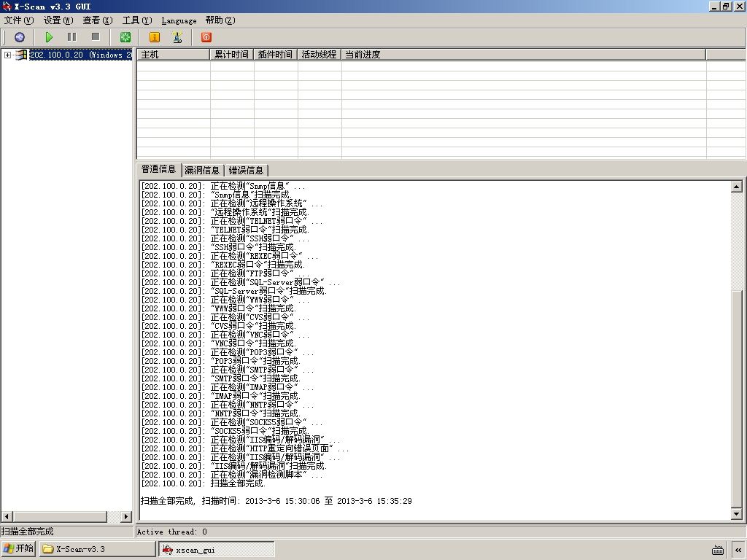The width and height of the screenshot is (747, 560).
Task: Open the 查看 menu
Action: tap(98, 20)
